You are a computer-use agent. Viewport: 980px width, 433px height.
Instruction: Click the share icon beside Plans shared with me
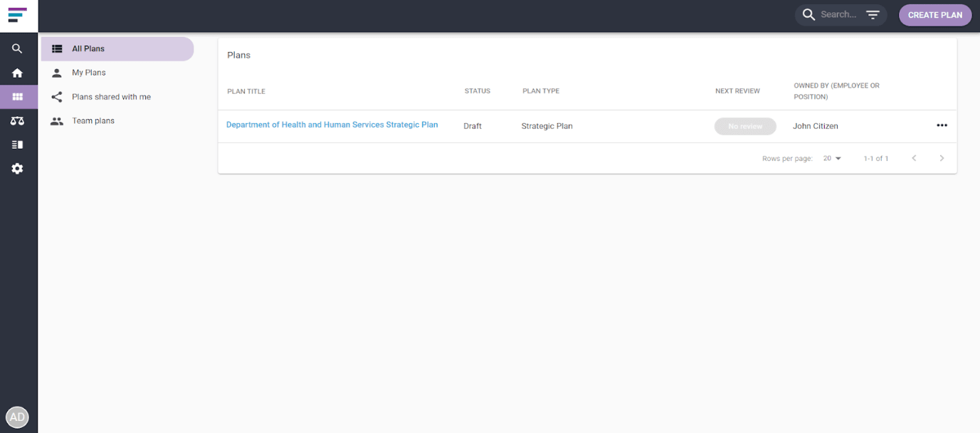pos(57,97)
